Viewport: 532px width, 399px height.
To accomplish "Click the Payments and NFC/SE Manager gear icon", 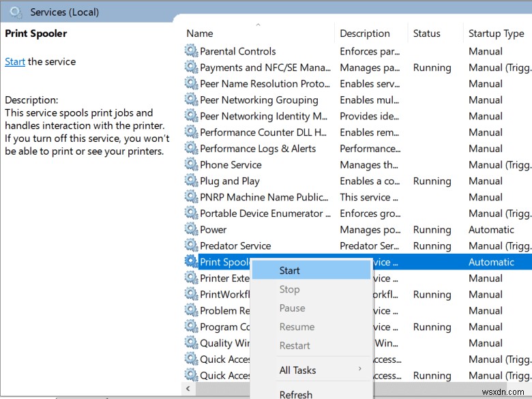I will [192, 67].
